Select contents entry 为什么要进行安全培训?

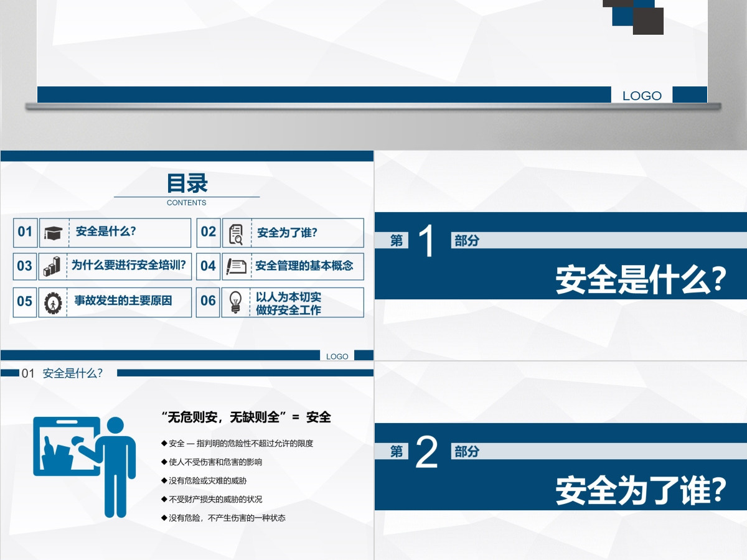(x=129, y=265)
